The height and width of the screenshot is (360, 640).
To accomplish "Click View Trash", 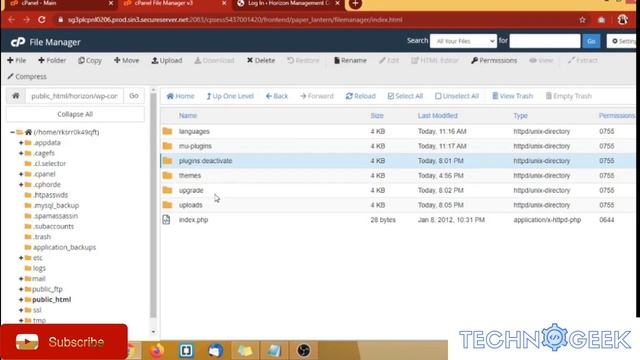I will point(513,96).
